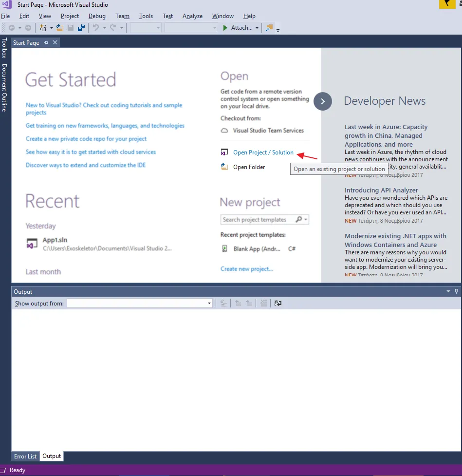Image resolution: width=462 pixels, height=476 pixels.
Task: Toggle Word Wrap in Output panel
Action: point(278,303)
